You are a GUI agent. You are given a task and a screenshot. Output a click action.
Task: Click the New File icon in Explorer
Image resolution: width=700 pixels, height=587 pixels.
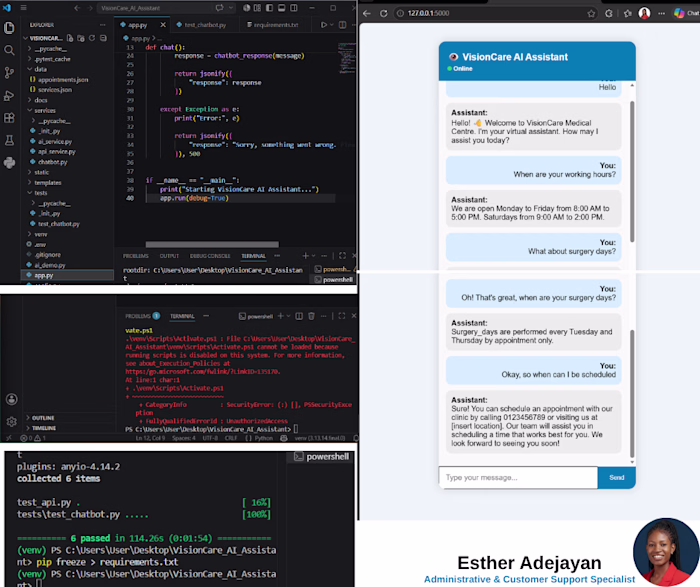coord(70,38)
